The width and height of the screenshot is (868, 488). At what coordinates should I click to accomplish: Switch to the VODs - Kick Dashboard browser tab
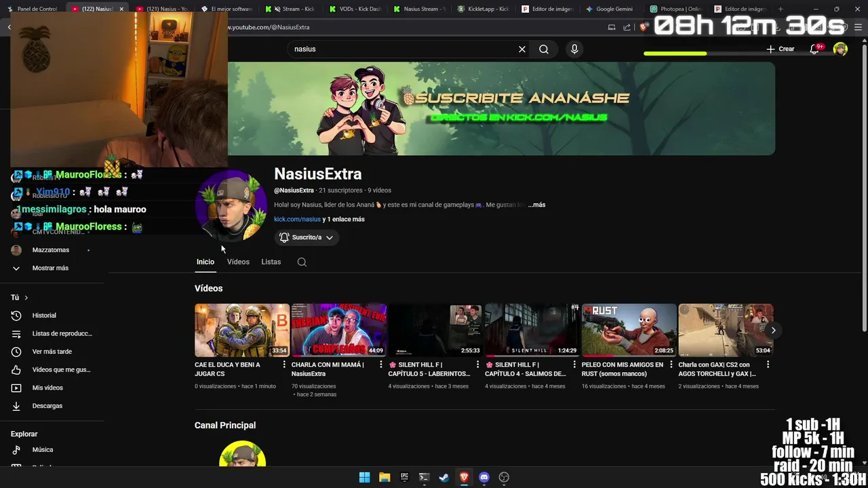[356, 9]
